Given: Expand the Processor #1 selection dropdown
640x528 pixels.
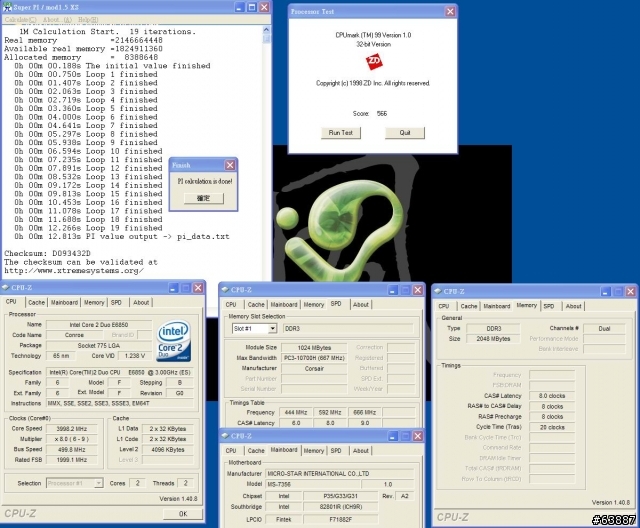Looking at the screenshot, I should (98, 483).
